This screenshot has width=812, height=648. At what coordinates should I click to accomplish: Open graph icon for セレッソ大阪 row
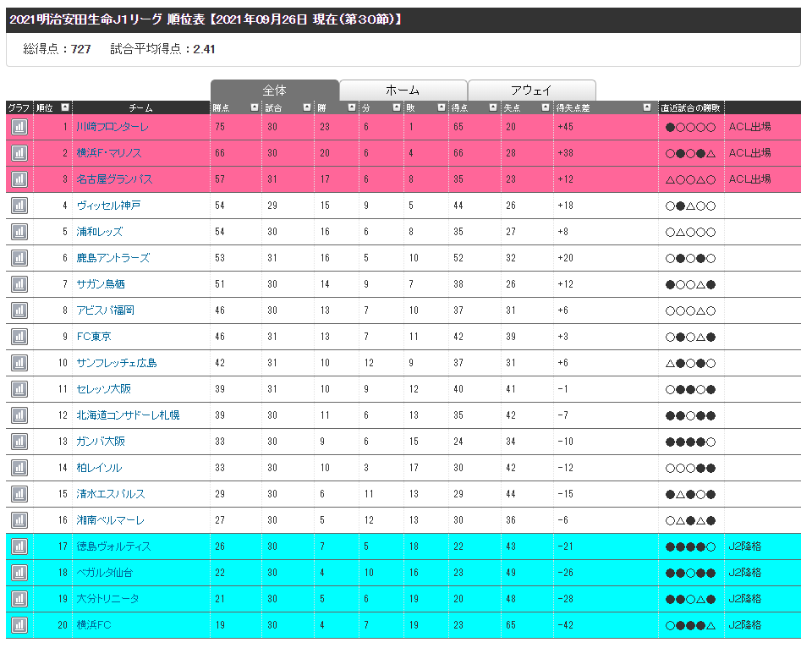tap(19, 389)
